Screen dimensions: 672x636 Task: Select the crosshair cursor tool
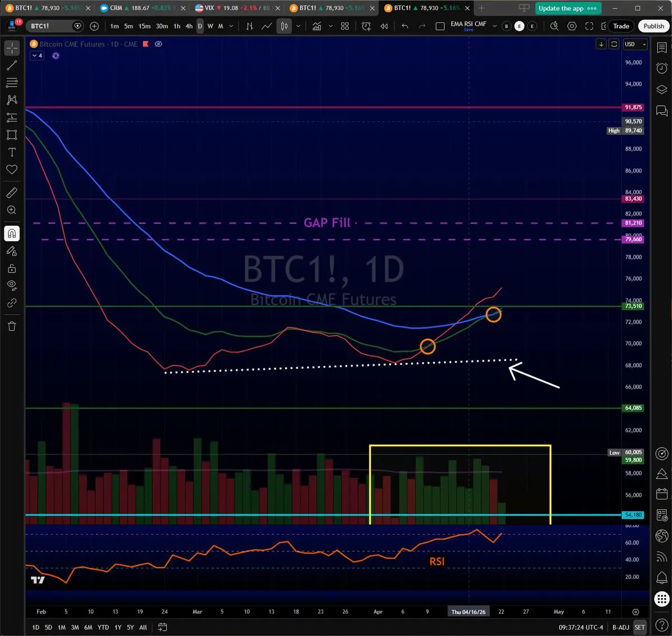12,48
